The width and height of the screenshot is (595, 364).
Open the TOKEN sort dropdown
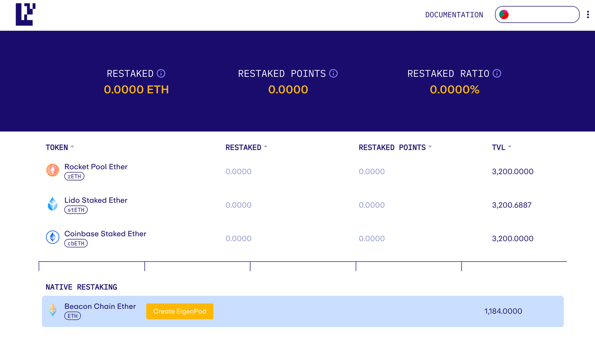tap(73, 146)
